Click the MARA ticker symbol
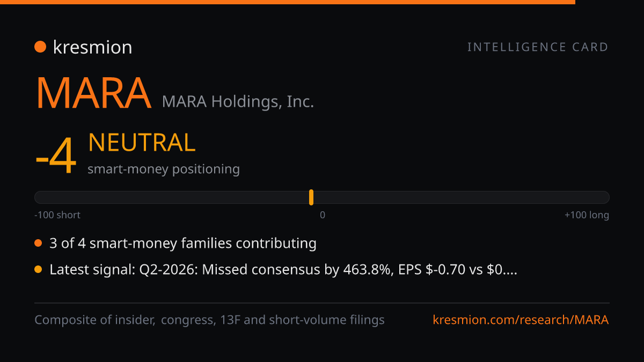644x362 pixels. coord(93,93)
